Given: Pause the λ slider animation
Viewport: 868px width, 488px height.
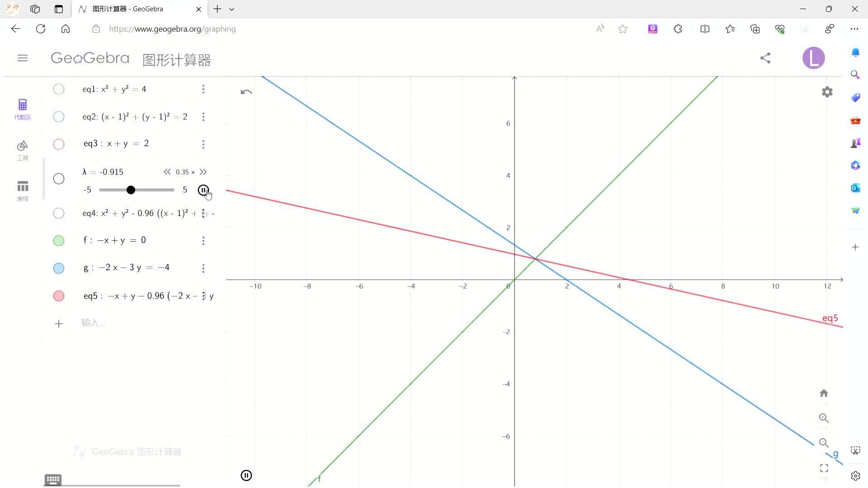Looking at the screenshot, I should tap(203, 190).
